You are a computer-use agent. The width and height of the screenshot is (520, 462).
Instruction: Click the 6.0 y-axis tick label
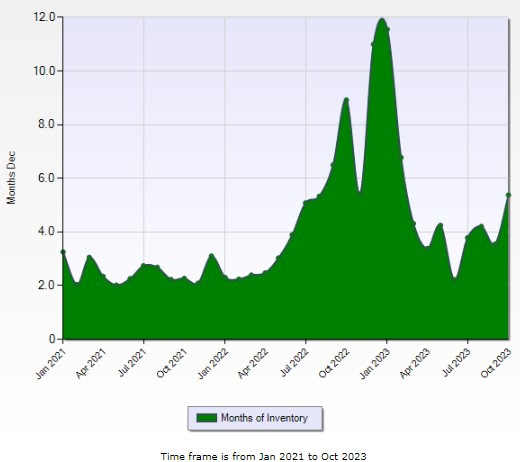pyautogui.click(x=47, y=178)
